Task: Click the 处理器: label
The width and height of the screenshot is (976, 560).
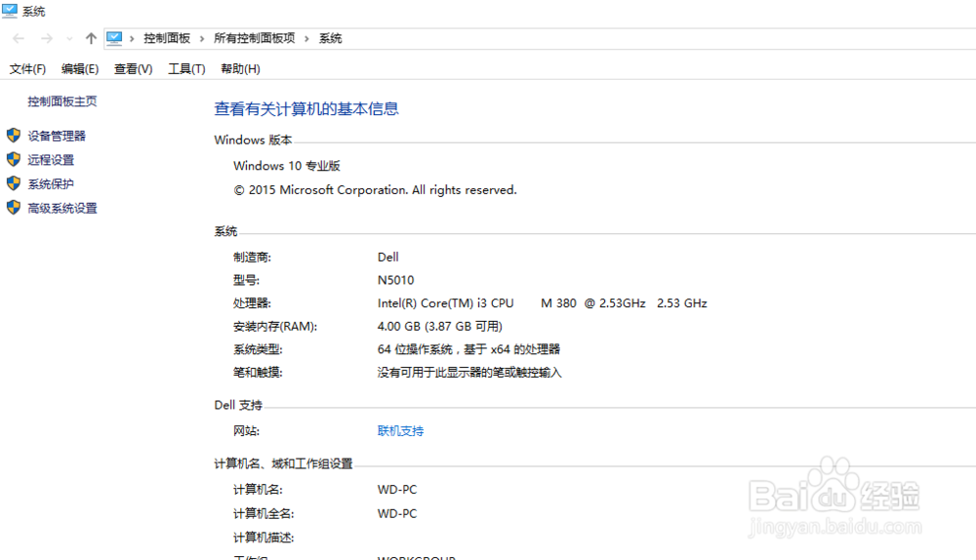Action: [252, 303]
